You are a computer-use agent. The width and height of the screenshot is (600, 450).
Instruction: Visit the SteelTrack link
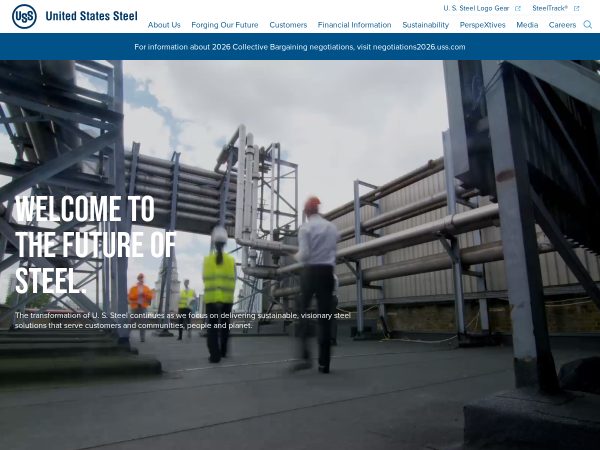click(x=550, y=8)
